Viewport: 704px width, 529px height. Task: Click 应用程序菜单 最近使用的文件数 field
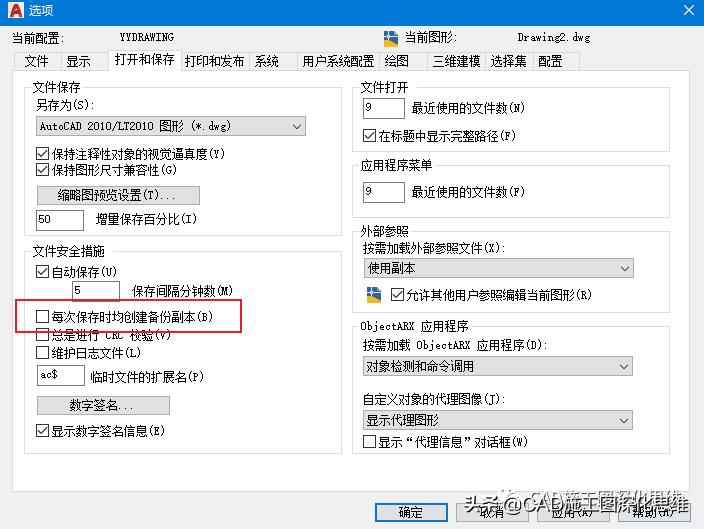(x=384, y=192)
